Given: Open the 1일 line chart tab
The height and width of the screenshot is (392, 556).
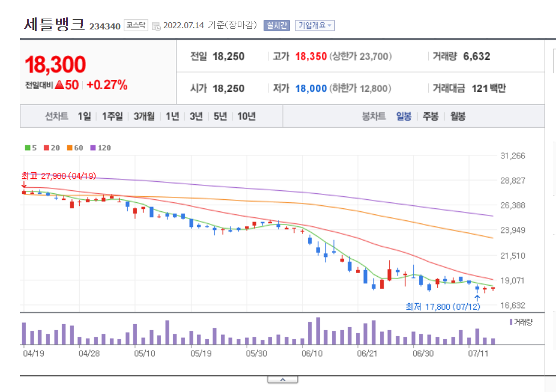Looking at the screenshot, I should [85, 116].
